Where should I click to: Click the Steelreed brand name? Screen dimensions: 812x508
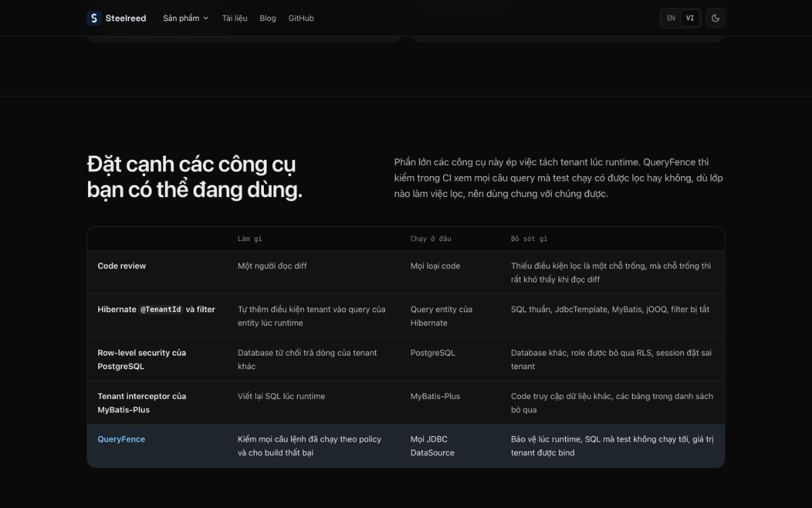tap(126, 18)
